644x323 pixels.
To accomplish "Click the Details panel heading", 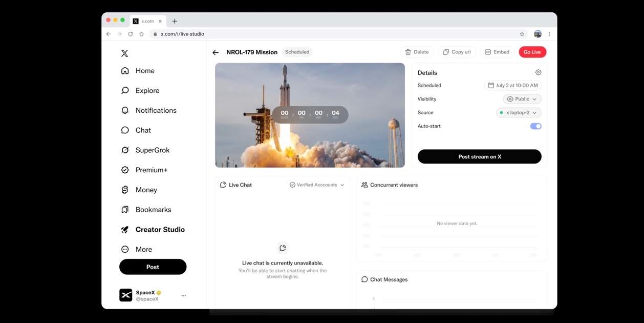I will [x=427, y=73].
